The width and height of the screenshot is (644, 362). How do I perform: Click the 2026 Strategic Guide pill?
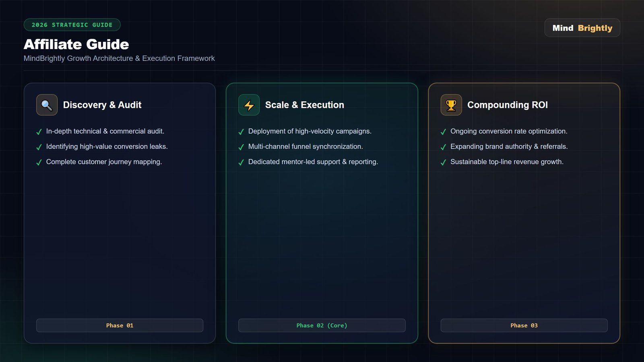tap(72, 25)
